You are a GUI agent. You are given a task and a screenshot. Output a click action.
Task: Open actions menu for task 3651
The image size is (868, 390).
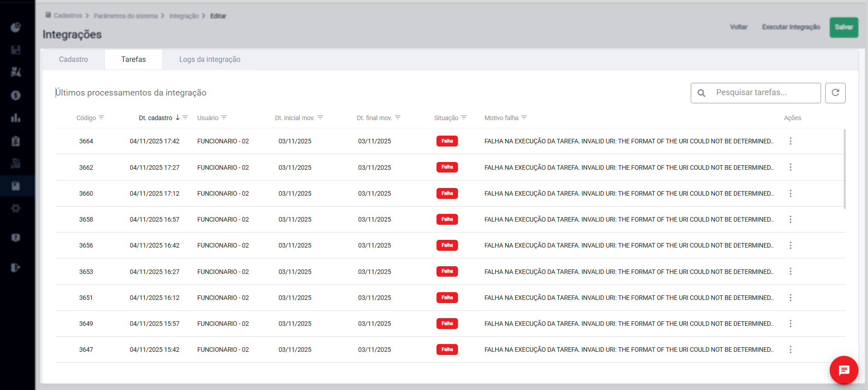tap(791, 298)
